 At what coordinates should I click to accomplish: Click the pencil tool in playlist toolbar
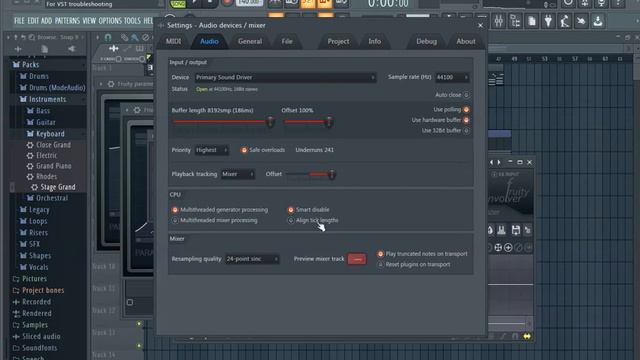[x=124, y=38]
